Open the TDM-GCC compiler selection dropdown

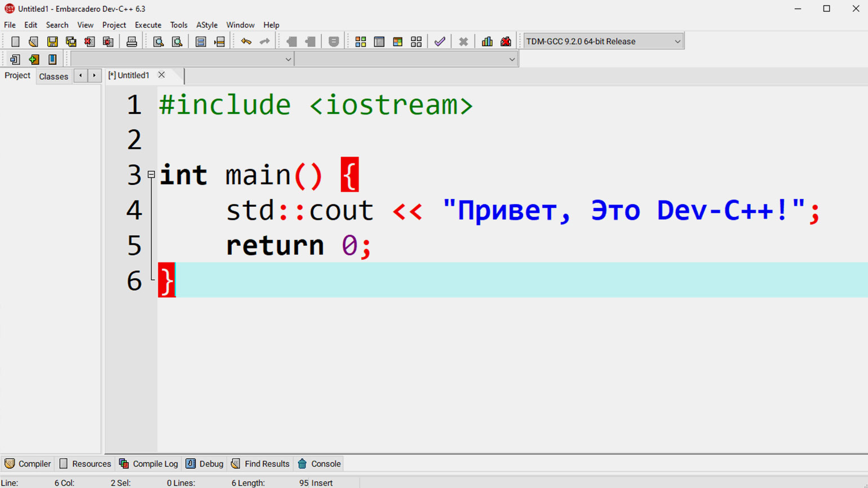click(677, 42)
